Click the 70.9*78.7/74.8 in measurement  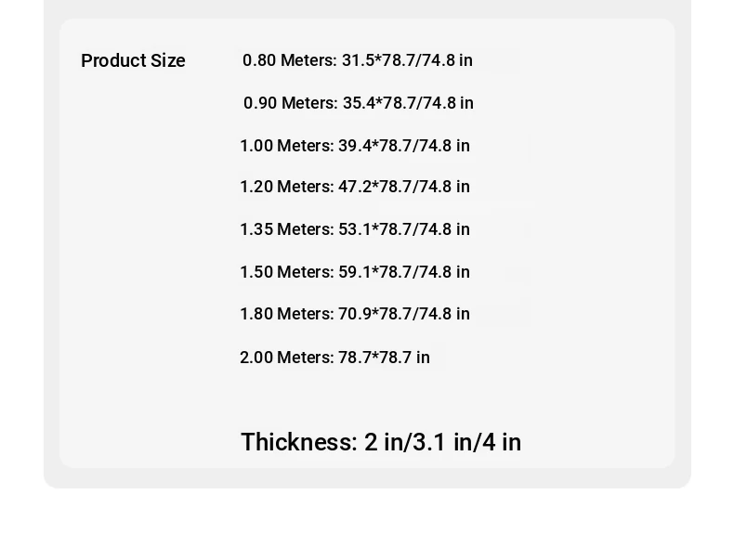(x=404, y=314)
